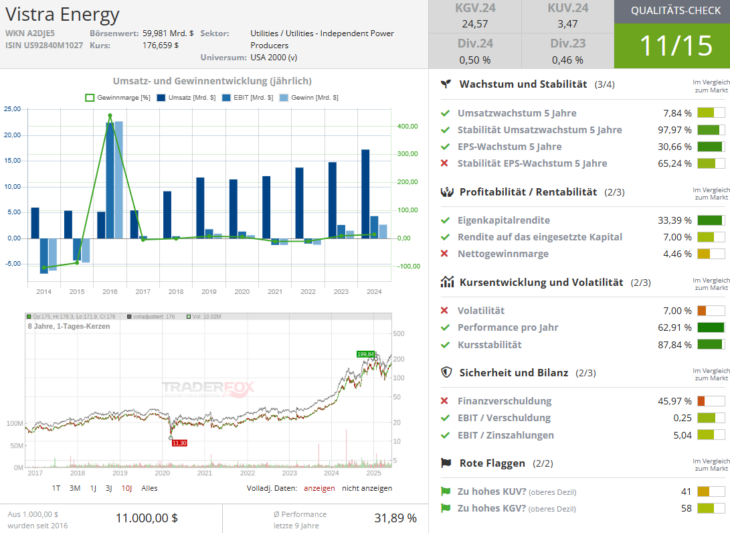Click the 2024 Umsatz bar in revenue chart

point(365,194)
